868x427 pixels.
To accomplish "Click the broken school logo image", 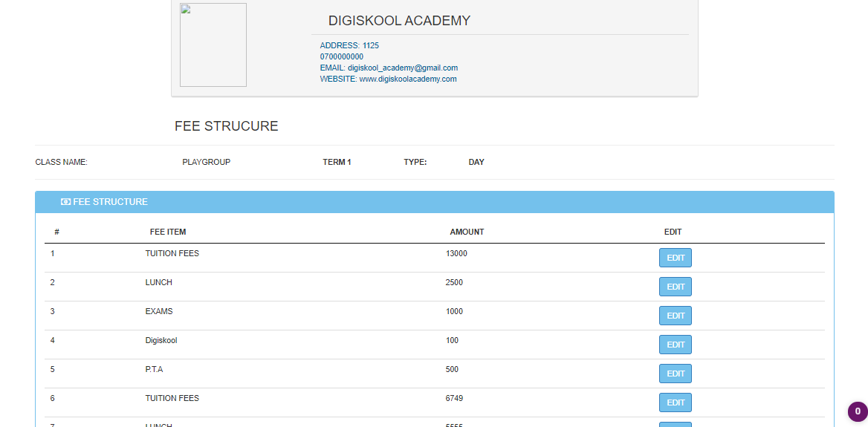I will pos(213,45).
